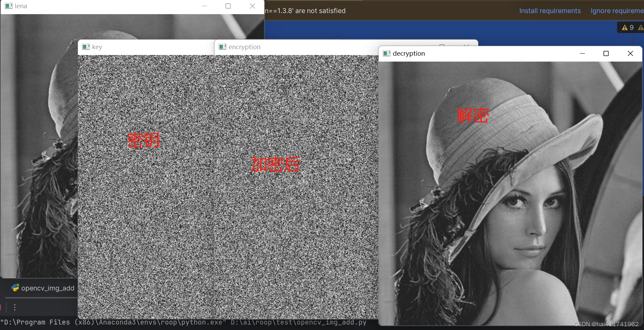Open the run panel vertical ellipsis menu
The width and height of the screenshot is (644, 330).
point(14,307)
